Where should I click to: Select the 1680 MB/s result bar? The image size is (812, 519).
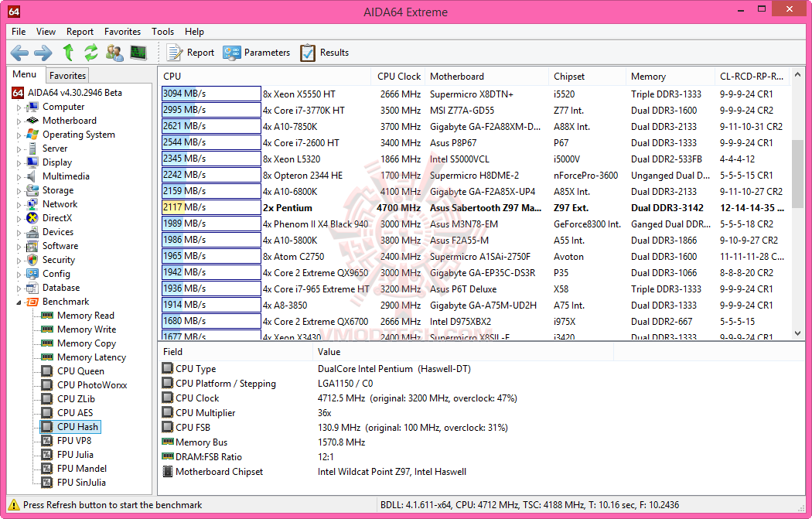[211, 321]
